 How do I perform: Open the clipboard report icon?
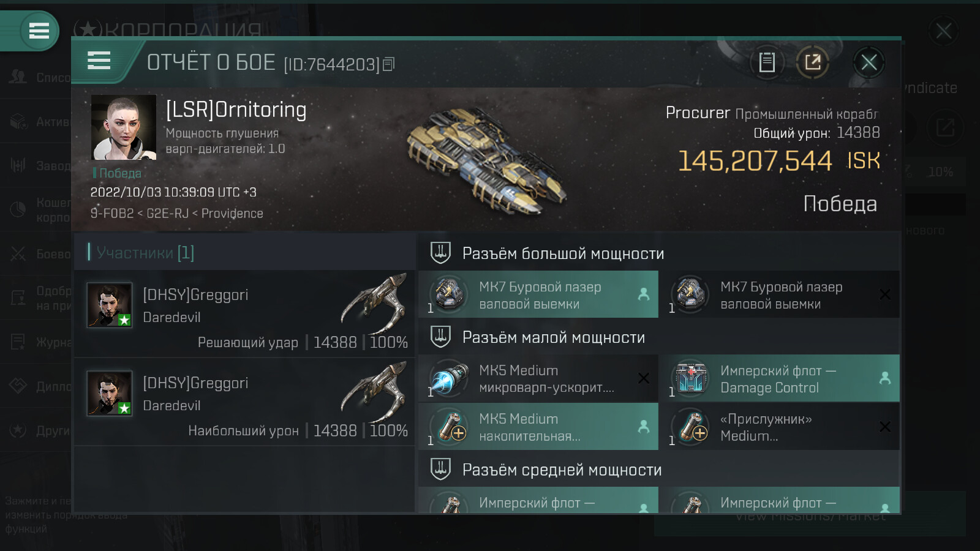(767, 62)
